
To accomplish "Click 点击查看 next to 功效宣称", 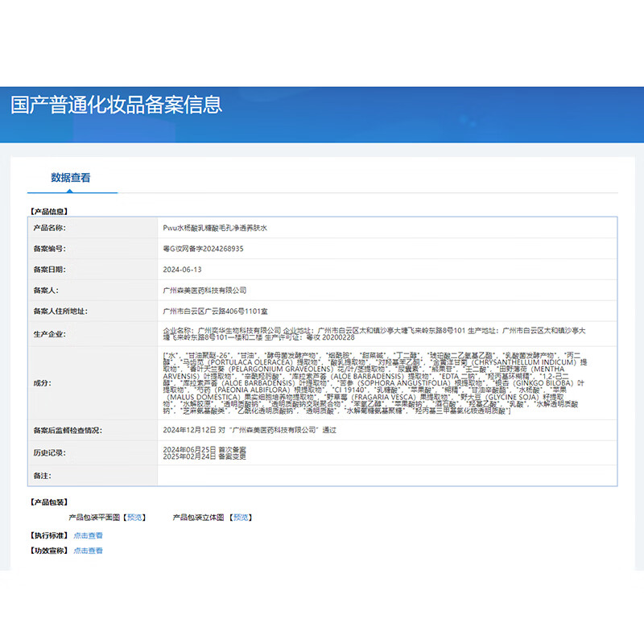I will [x=87, y=551].
